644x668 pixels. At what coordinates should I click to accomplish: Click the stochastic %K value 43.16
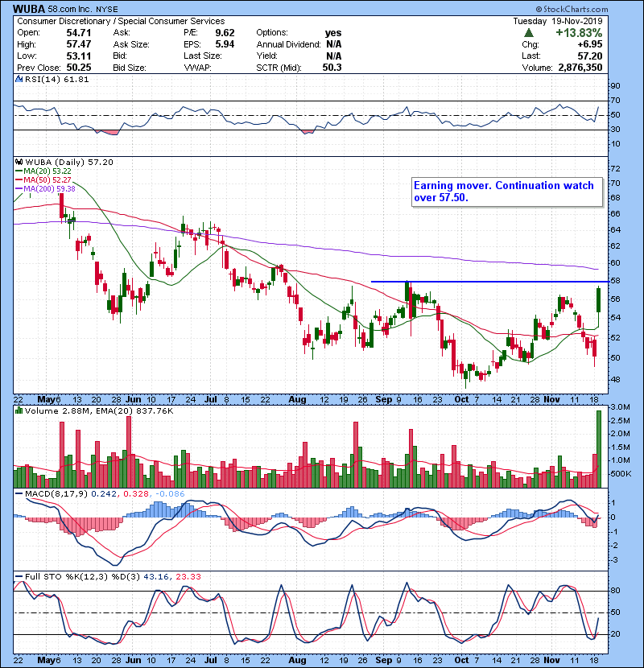point(156,577)
